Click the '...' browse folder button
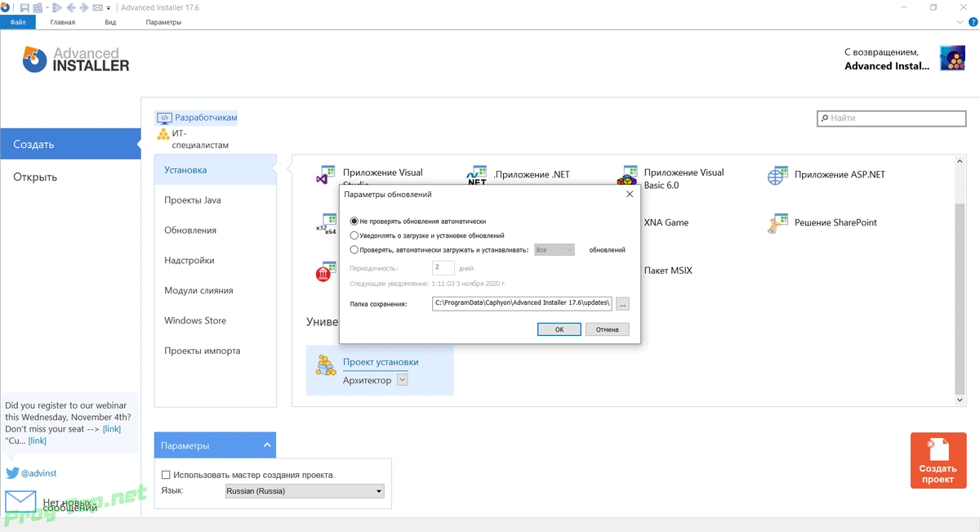 click(622, 303)
